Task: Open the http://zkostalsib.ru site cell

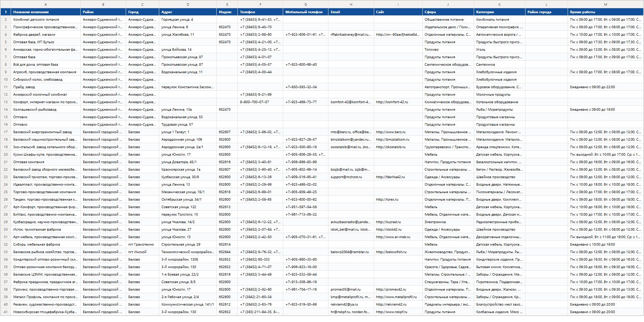Action: (398, 147)
